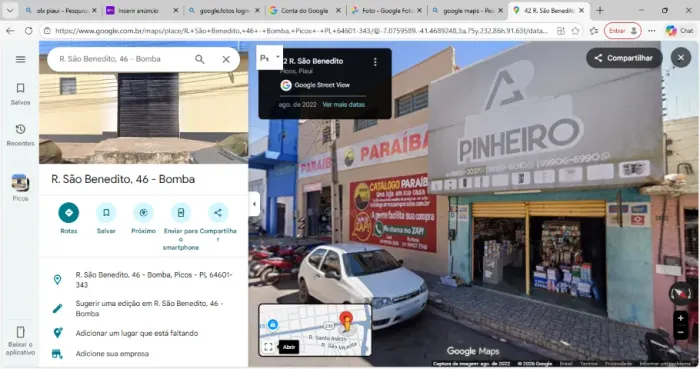Close Street View with the X button
Image resolution: width=700 pixels, height=369 pixels.
(x=680, y=58)
